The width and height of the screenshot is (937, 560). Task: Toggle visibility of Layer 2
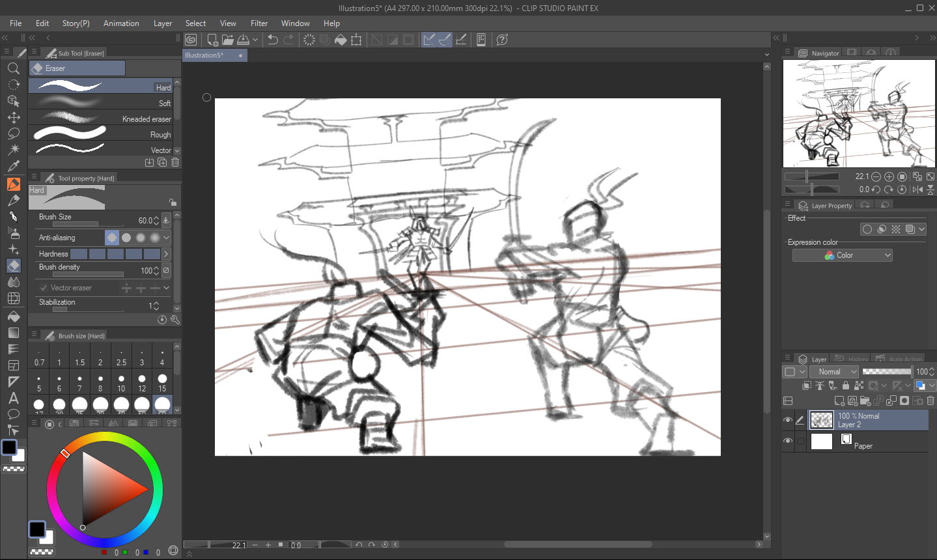pyautogui.click(x=788, y=420)
